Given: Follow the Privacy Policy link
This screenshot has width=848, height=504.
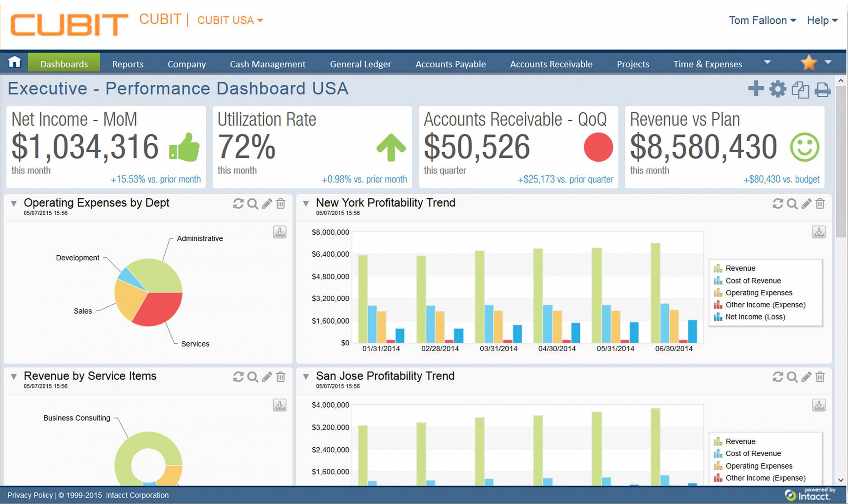Looking at the screenshot, I should click(x=30, y=495).
